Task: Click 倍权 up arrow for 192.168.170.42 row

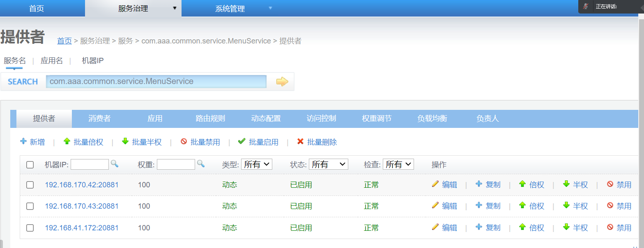Action: (x=522, y=184)
